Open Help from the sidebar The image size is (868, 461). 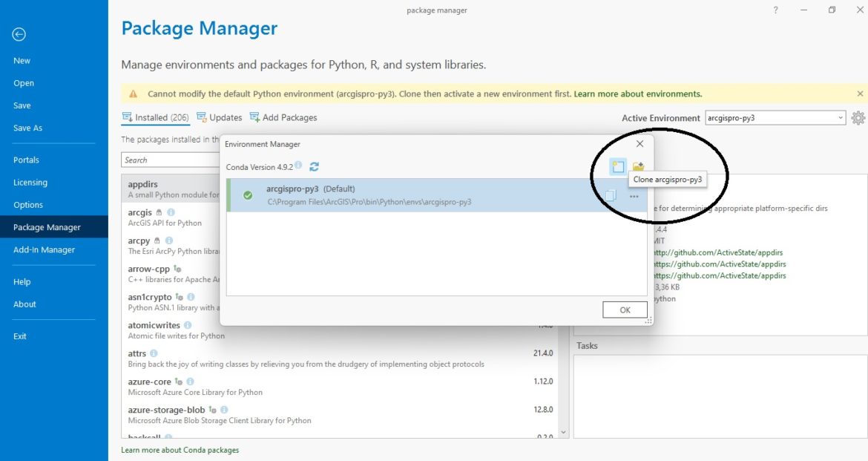(x=22, y=282)
